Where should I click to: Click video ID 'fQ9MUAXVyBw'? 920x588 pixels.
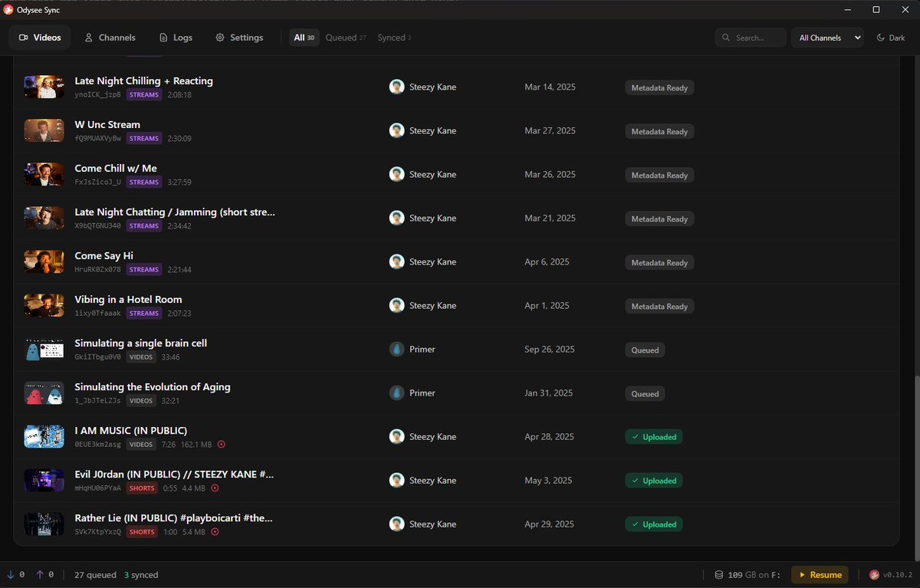coord(97,139)
